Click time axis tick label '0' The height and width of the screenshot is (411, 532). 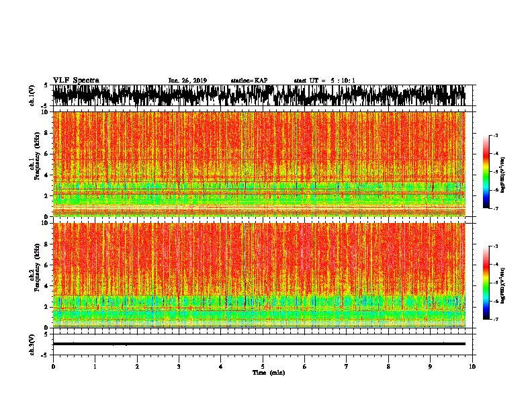(53, 367)
